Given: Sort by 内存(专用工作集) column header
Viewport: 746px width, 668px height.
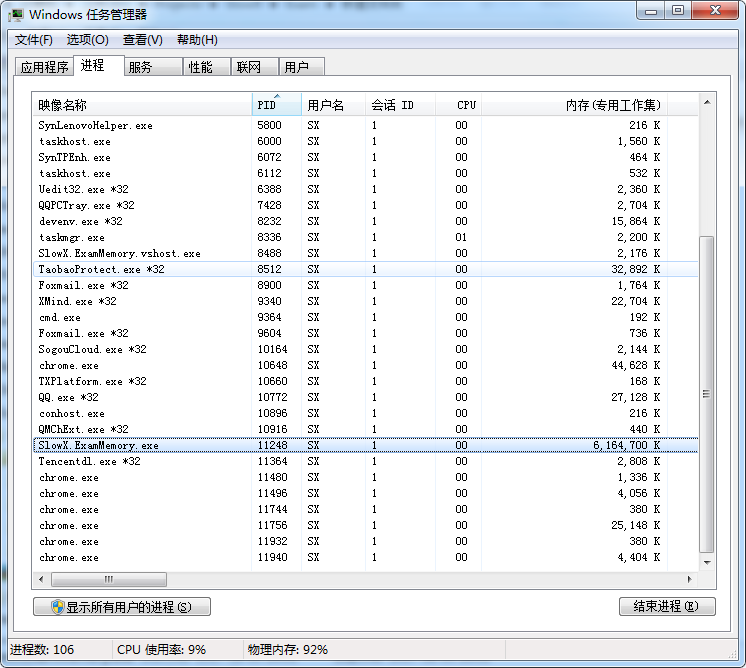Looking at the screenshot, I should [x=574, y=105].
